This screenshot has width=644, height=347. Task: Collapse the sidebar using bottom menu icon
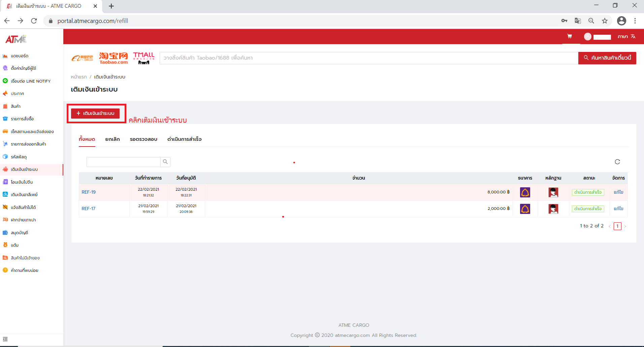click(5, 339)
